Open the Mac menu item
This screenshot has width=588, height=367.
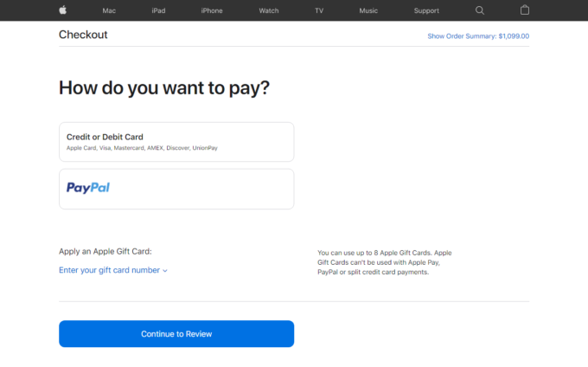tap(109, 11)
